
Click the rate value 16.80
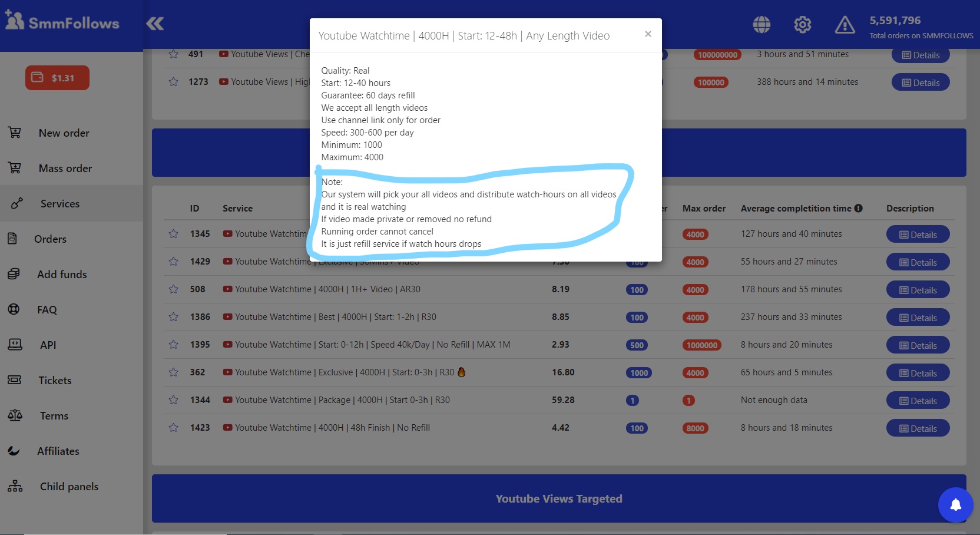(x=563, y=372)
